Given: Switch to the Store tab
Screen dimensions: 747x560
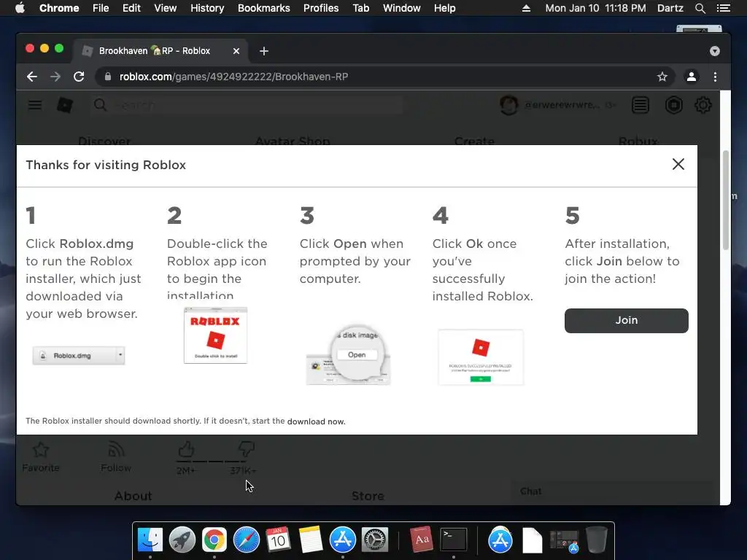Looking at the screenshot, I should pos(368,496).
